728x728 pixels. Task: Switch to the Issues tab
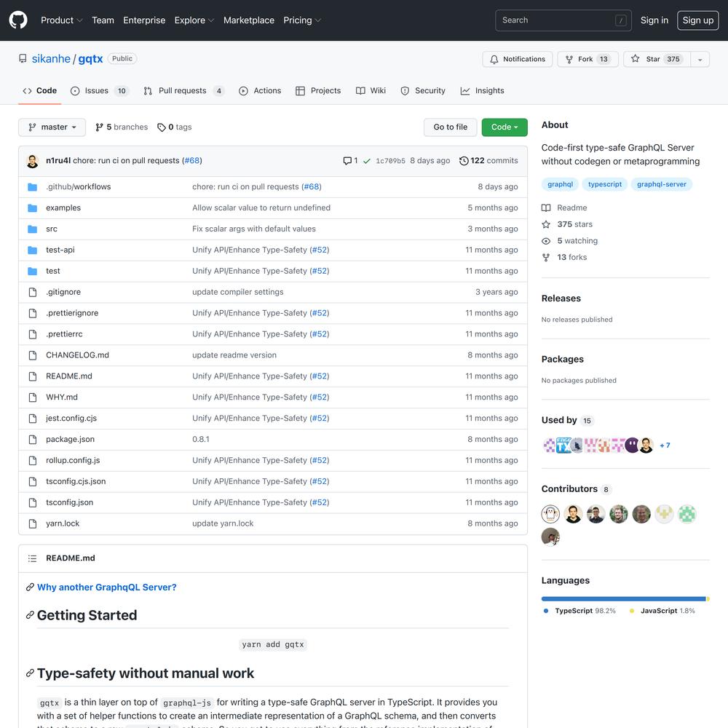click(99, 90)
